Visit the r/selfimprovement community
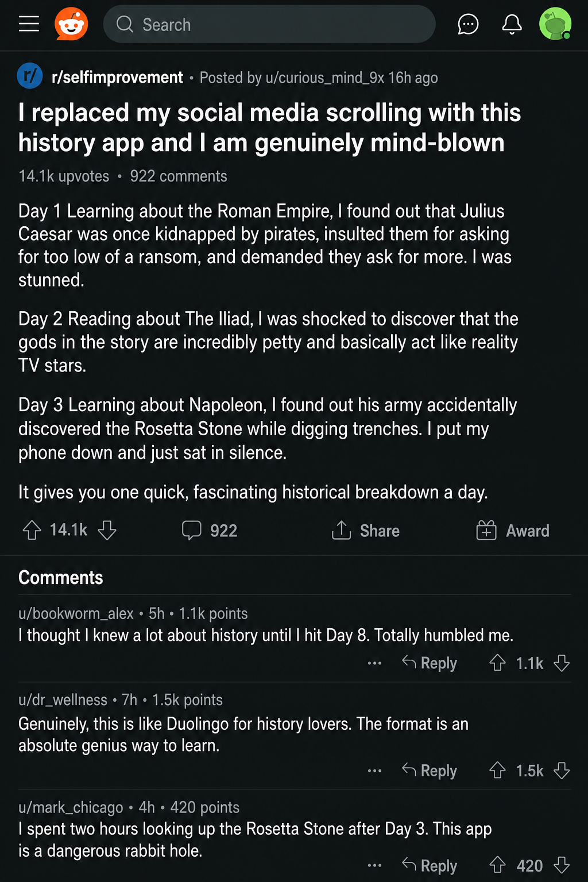Viewport: 588px width, 882px height. point(117,77)
